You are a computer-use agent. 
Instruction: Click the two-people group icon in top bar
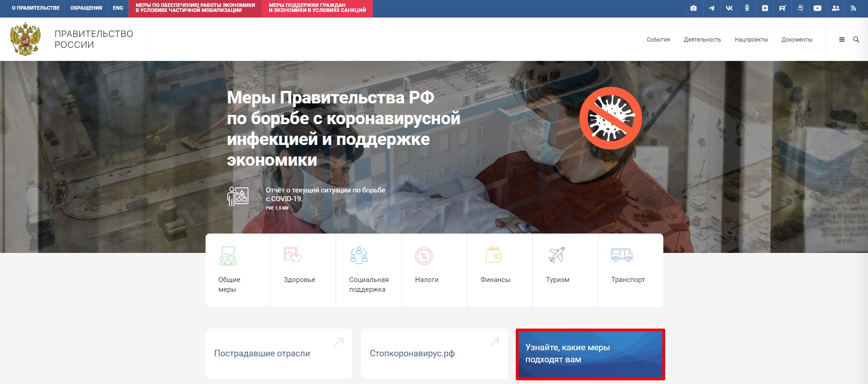click(835, 8)
